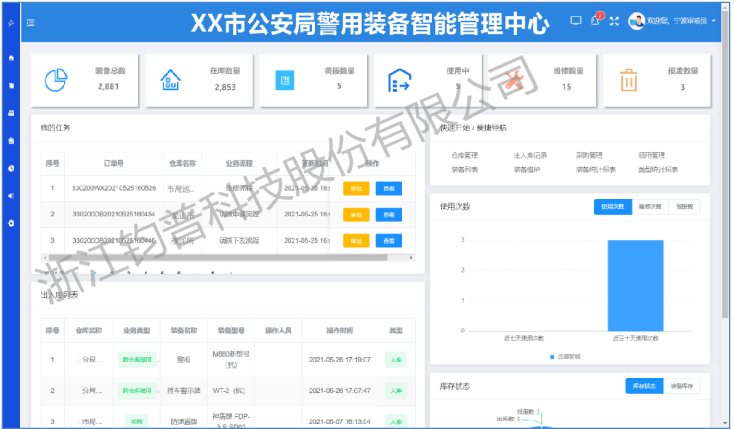Click the task table horizontal scrollbar
Image resolution: width=734 pixels, height=429 pixels.
pyautogui.click(x=218, y=258)
